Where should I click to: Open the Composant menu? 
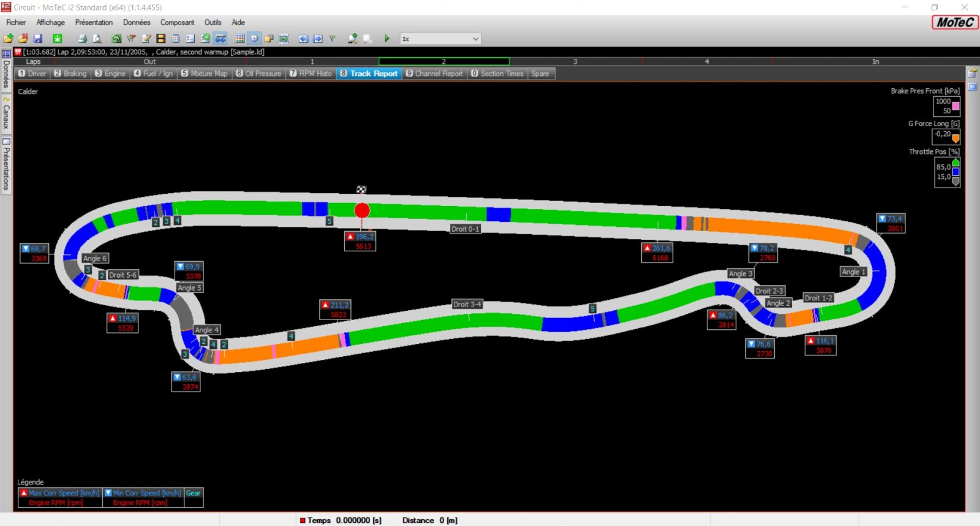pyautogui.click(x=177, y=23)
